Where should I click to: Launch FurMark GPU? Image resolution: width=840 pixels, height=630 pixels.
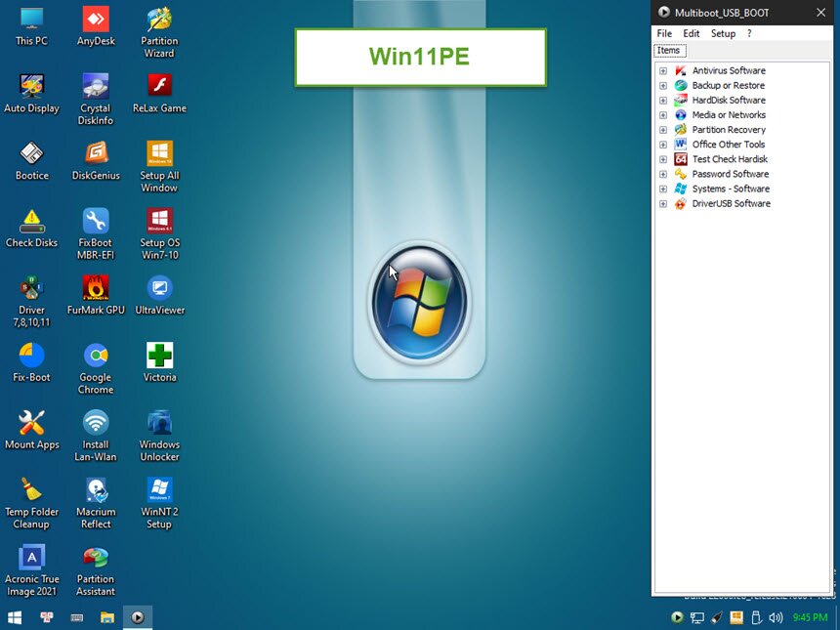coord(96,296)
